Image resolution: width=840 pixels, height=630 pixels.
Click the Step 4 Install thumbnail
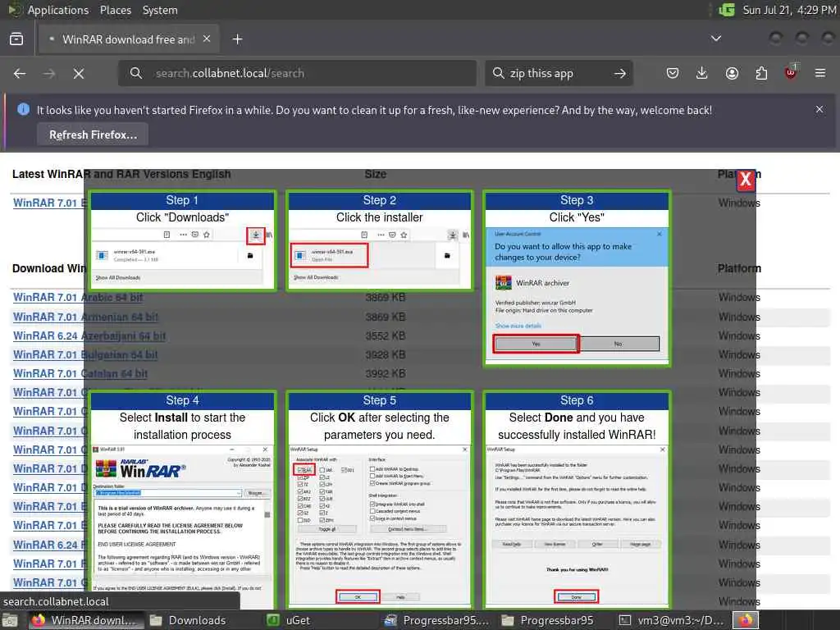click(x=182, y=500)
